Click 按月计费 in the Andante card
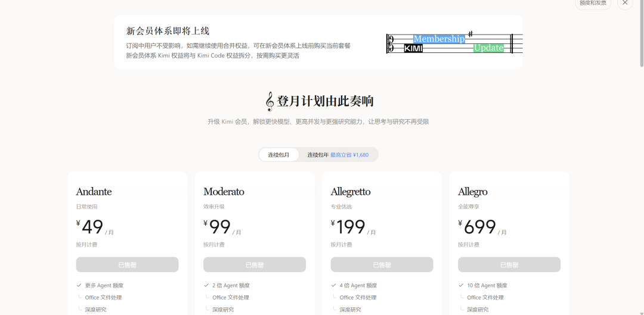The width and height of the screenshot is (644, 315). point(86,245)
